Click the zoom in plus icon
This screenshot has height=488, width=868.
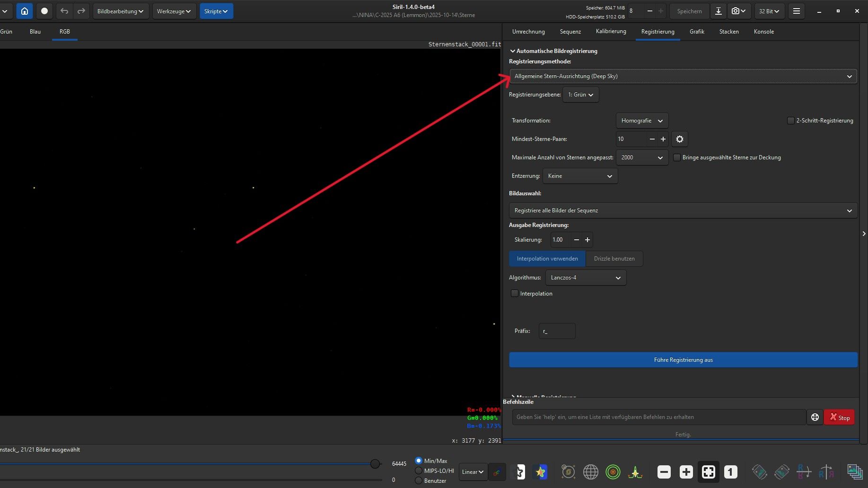coord(686,471)
